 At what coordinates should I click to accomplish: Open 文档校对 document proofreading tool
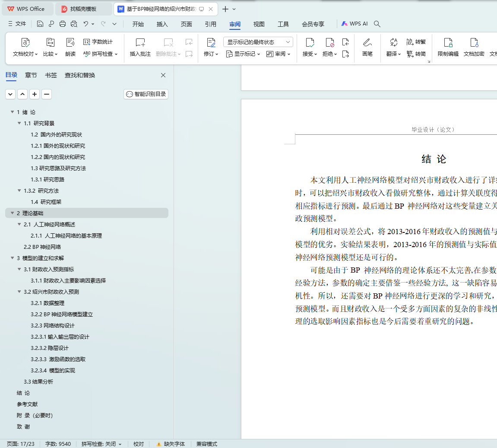[25, 47]
